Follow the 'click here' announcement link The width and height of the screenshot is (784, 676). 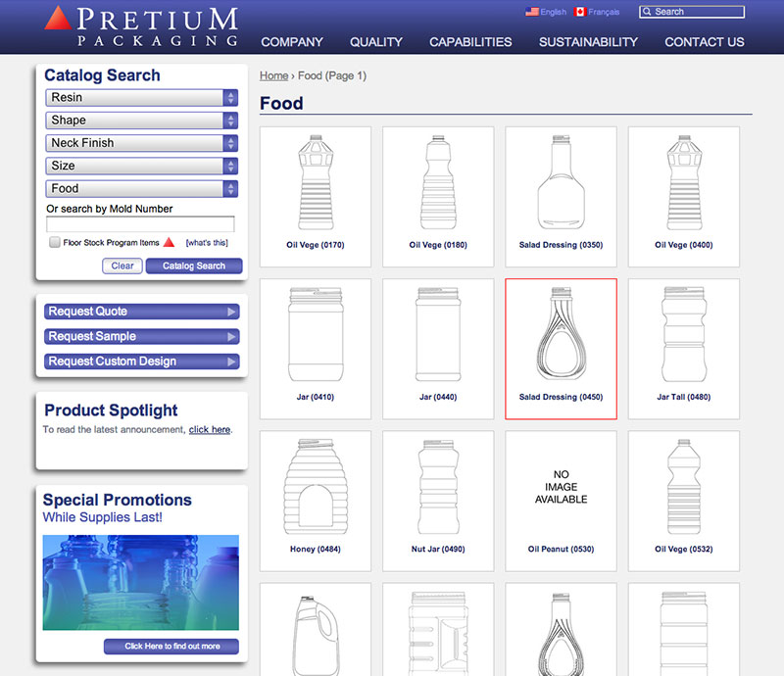point(210,429)
